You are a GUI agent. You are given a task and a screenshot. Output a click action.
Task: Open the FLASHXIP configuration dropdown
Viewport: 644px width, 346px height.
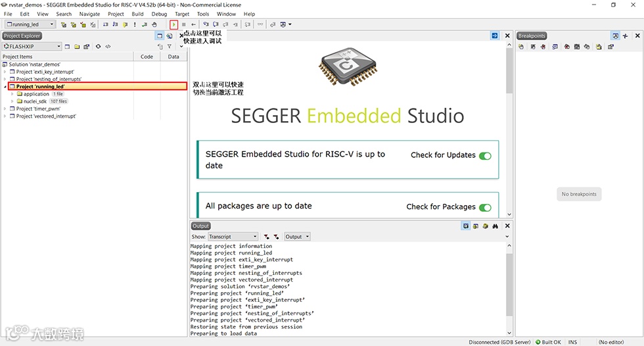(x=32, y=47)
